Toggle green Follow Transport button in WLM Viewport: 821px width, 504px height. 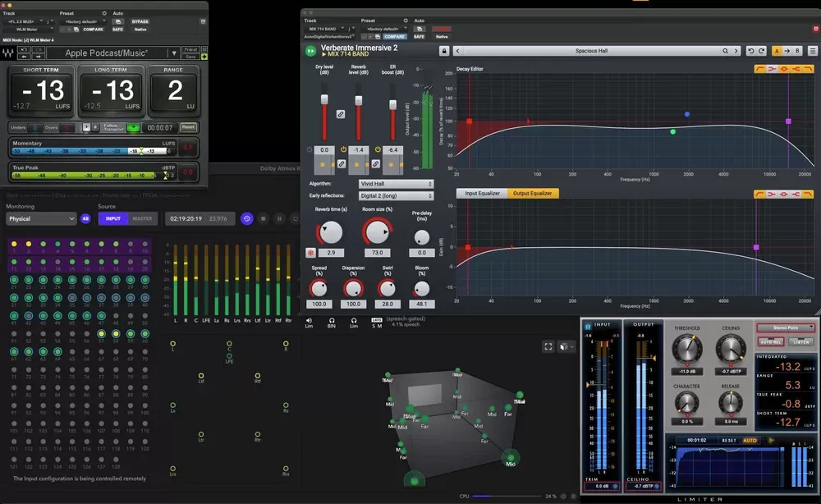133,127
